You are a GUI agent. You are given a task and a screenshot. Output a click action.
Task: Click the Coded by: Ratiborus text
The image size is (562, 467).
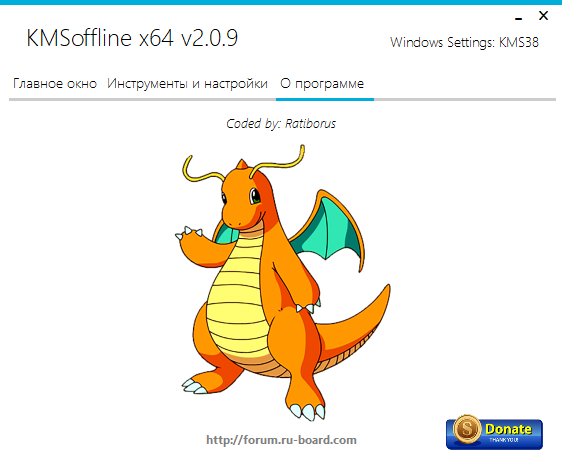coord(281,124)
